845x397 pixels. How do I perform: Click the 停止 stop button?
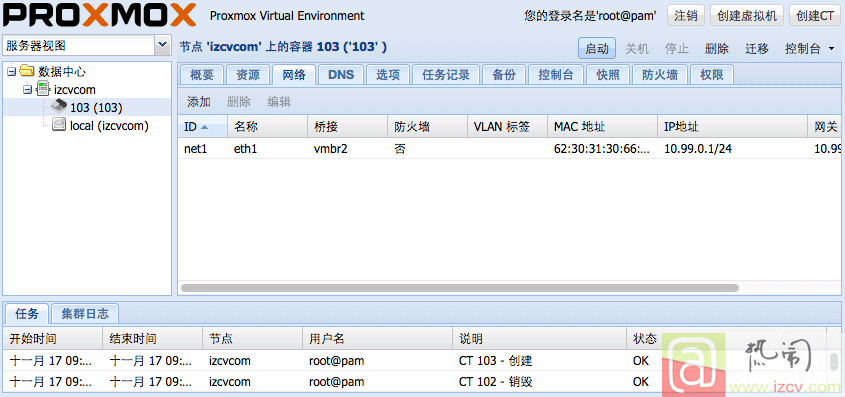676,48
